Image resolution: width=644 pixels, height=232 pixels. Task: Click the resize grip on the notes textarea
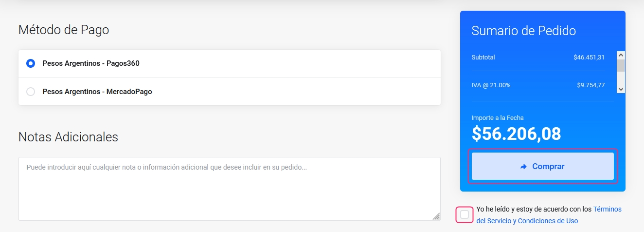point(436,216)
